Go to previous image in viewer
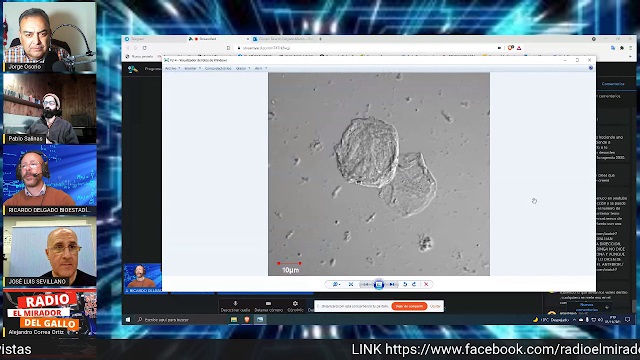The height and width of the screenshot is (360, 640). (366, 284)
